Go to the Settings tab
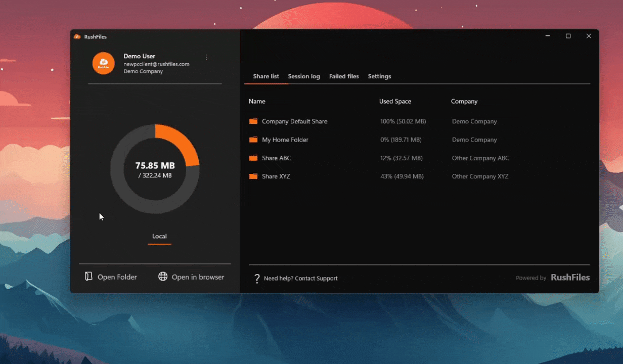 coord(379,76)
